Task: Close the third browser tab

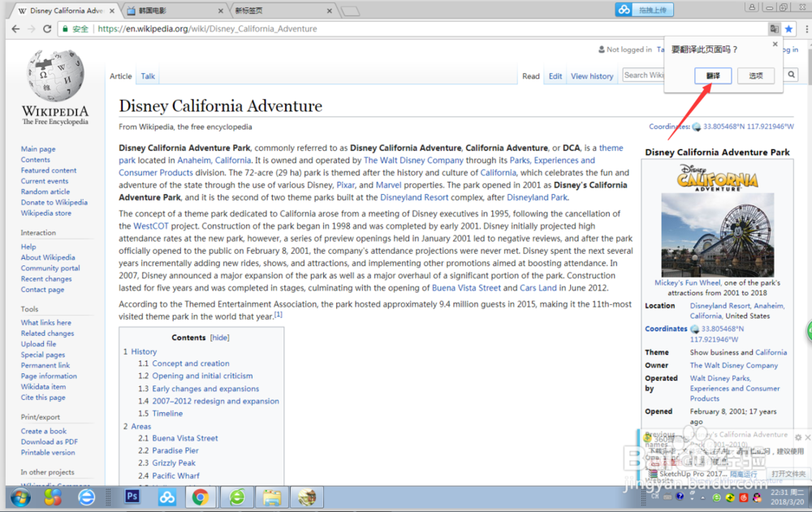Action: (x=330, y=11)
